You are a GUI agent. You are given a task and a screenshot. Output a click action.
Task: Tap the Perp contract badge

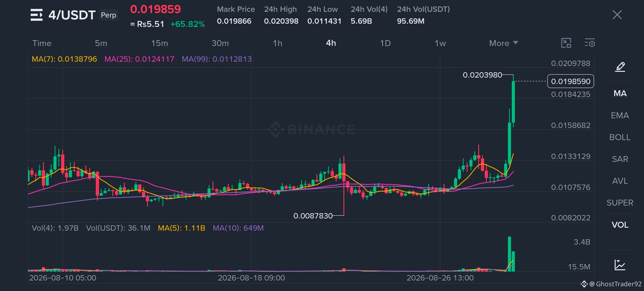tap(108, 15)
